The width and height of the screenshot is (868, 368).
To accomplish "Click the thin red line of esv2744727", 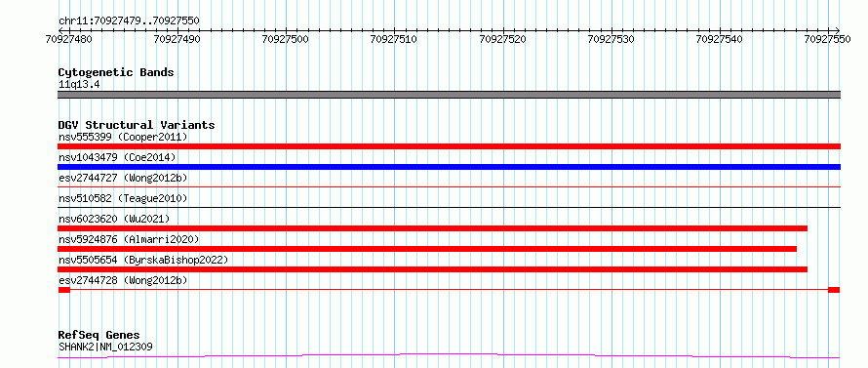I will coord(449,187).
